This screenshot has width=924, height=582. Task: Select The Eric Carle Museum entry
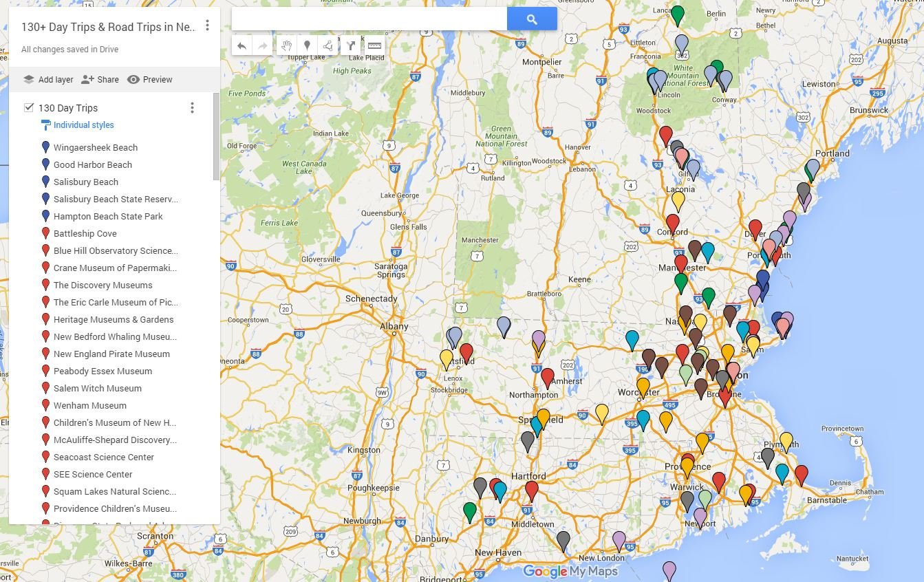click(x=115, y=302)
